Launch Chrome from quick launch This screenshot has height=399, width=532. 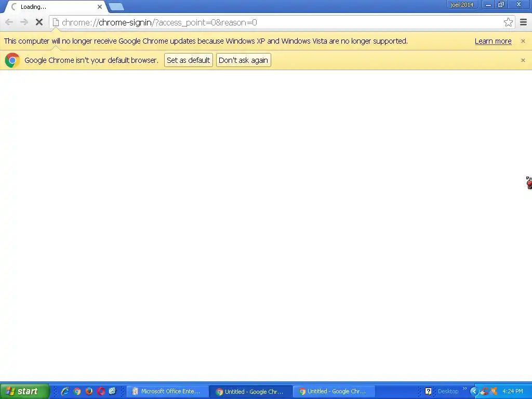pyautogui.click(x=77, y=391)
